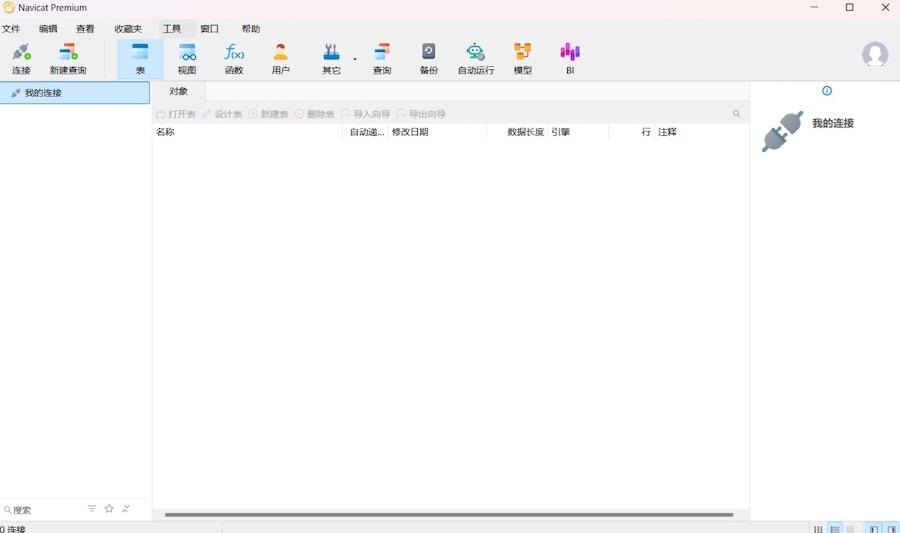Click the 名称 (Name) column header
Screen dimensions: 900x533
tap(165, 132)
